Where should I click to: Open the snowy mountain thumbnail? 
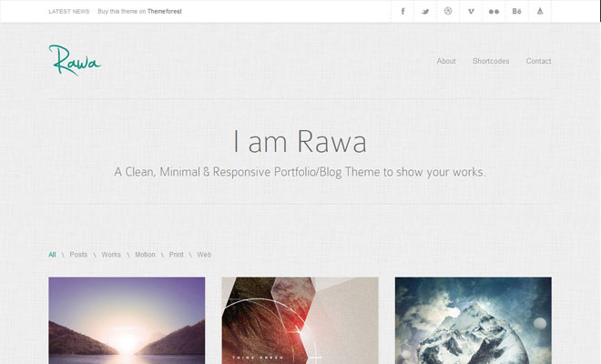coord(474,320)
